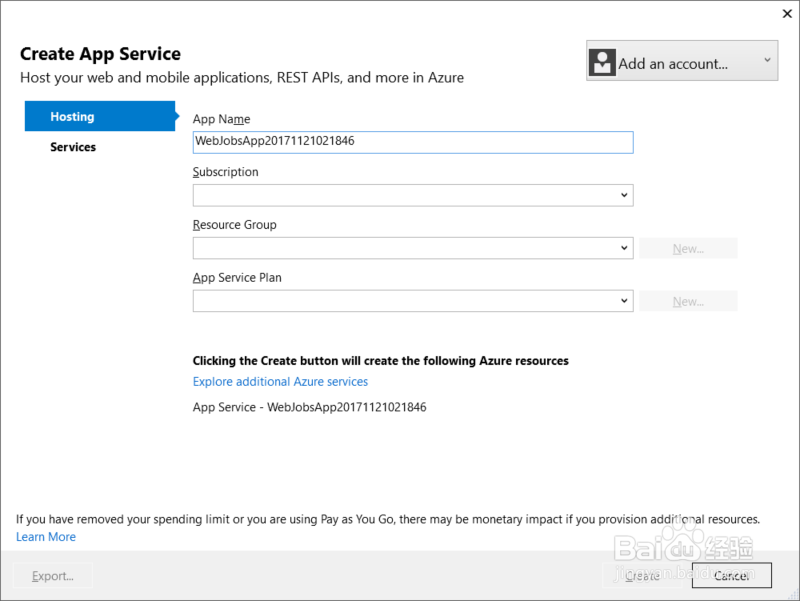The image size is (800, 601).
Task: Open the Subscription dropdown
Action: pyautogui.click(x=412, y=195)
